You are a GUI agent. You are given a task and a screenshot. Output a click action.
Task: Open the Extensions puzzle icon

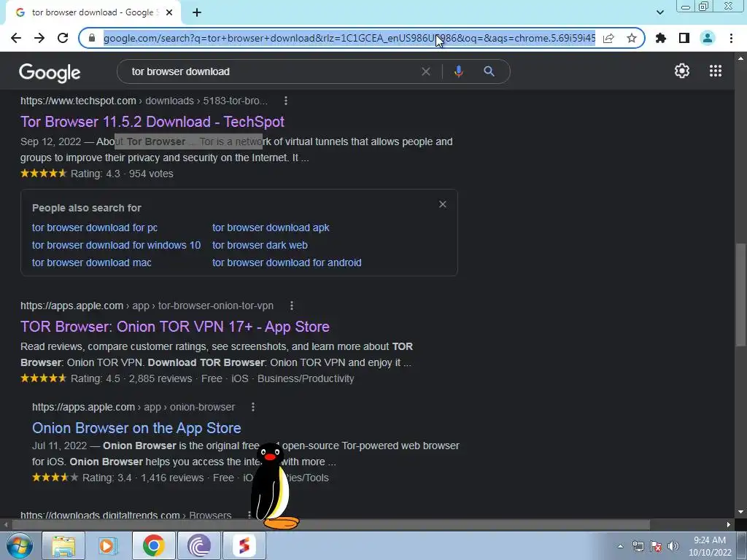pos(661,38)
